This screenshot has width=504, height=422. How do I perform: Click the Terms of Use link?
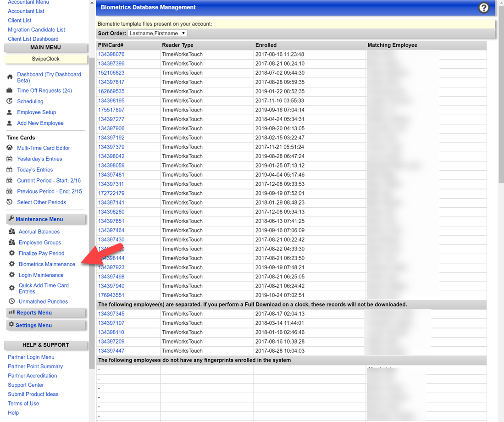click(x=23, y=403)
